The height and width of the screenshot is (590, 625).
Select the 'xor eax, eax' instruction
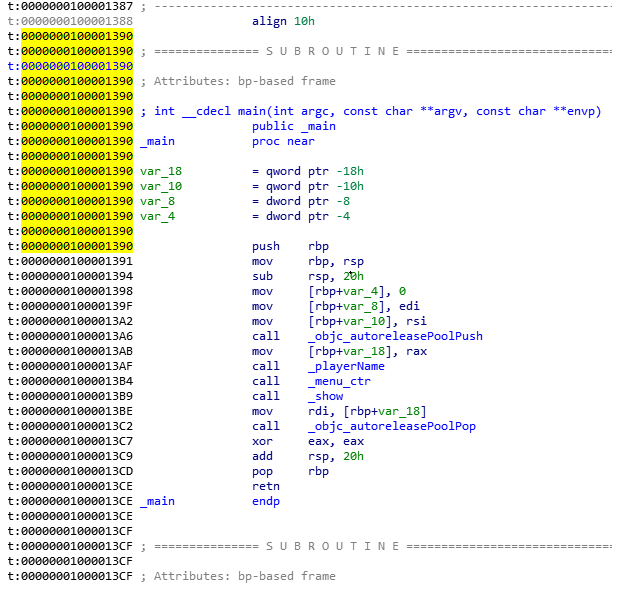(308, 441)
